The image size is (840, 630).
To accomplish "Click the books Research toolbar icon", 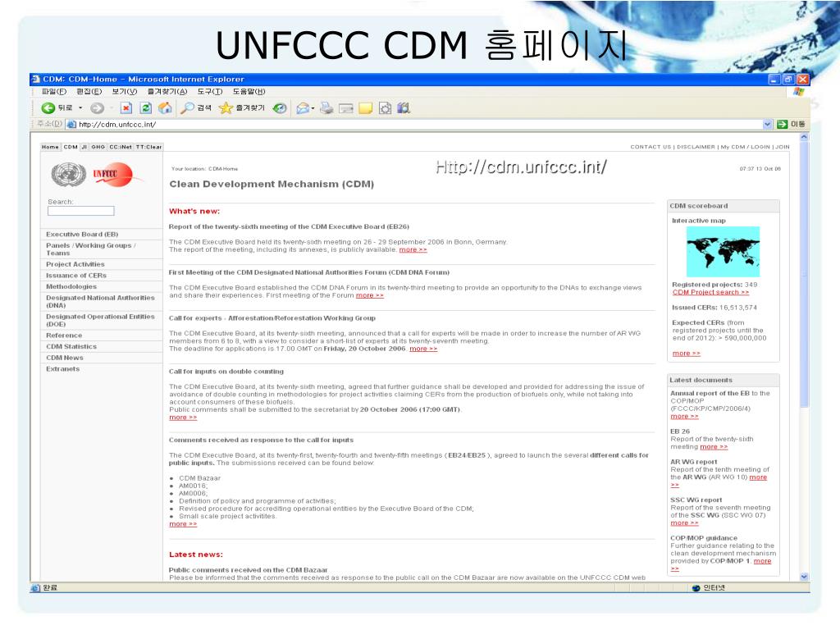I will click(x=404, y=108).
